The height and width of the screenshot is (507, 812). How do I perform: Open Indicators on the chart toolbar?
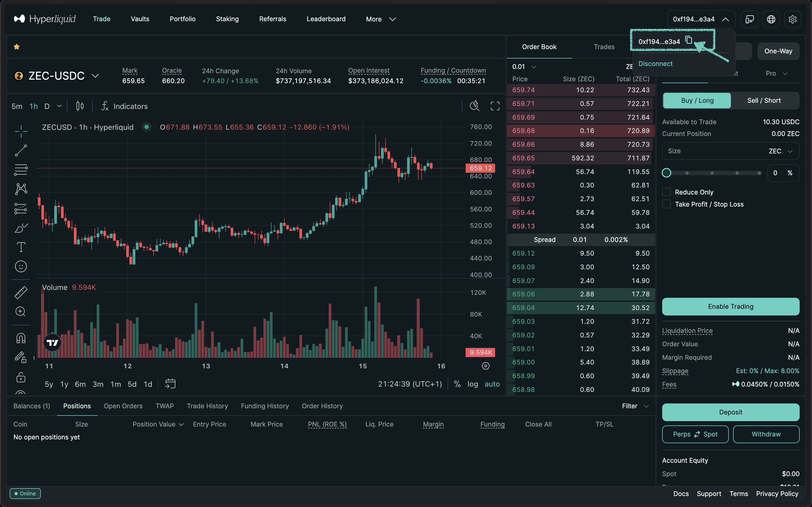coord(130,106)
